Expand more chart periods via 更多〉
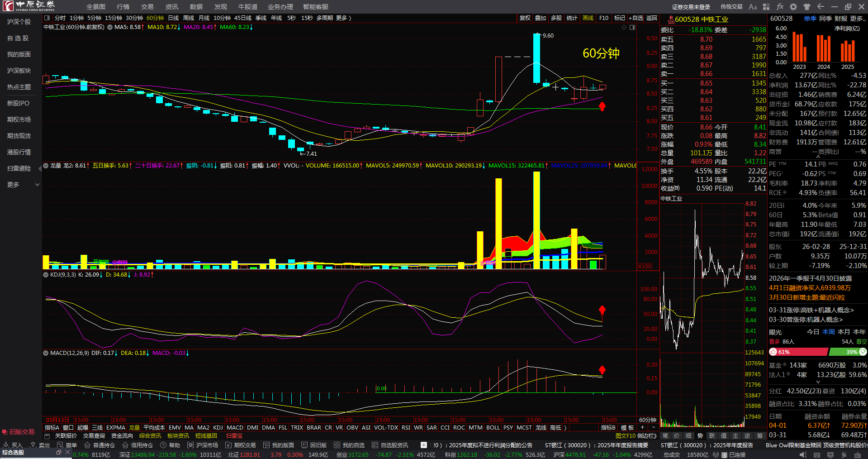The width and height of the screenshot is (868, 459). click(344, 18)
